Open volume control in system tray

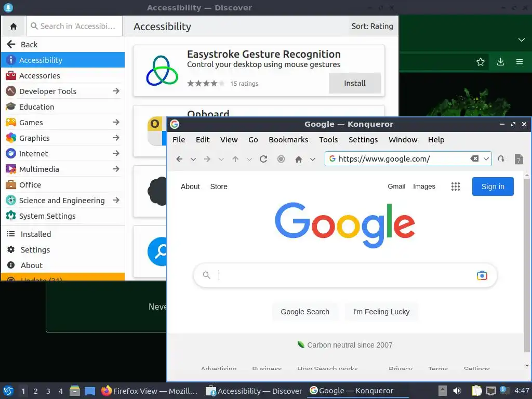(x=457, y=391)
